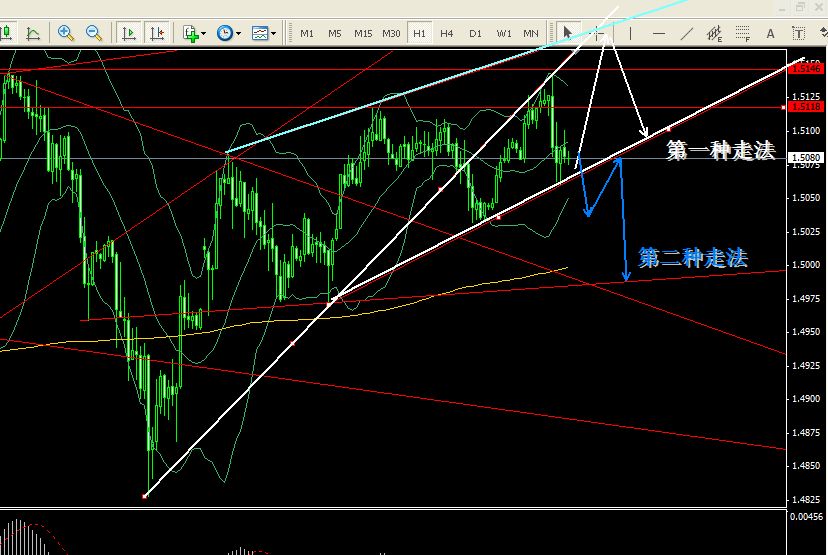Image resolution: width=828 pixels, height=555 pixels.
Task: Toggle the Auto Scroll chart option
Action: 128,33
